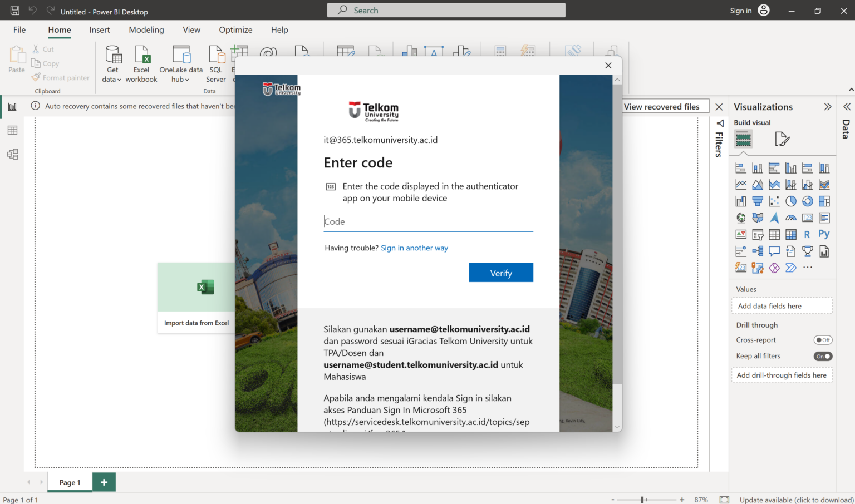Click inside the Code input field

(390, 221)
